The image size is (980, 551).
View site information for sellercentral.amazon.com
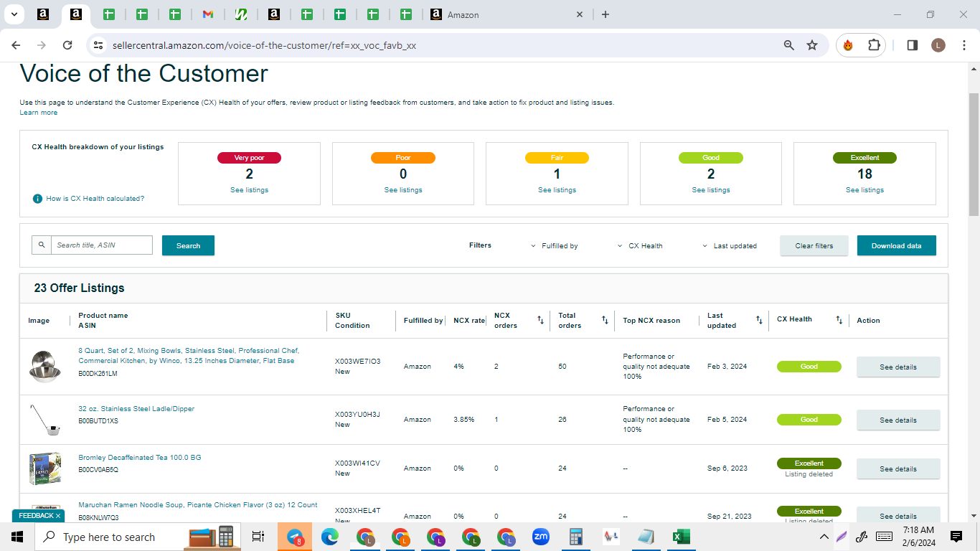click(x=98, y=45)
